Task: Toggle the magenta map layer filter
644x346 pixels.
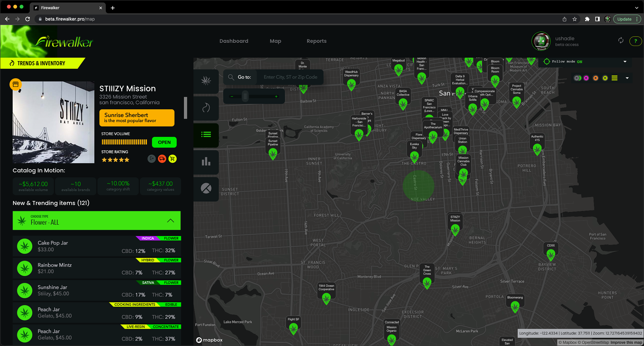Action: point(586,78)
